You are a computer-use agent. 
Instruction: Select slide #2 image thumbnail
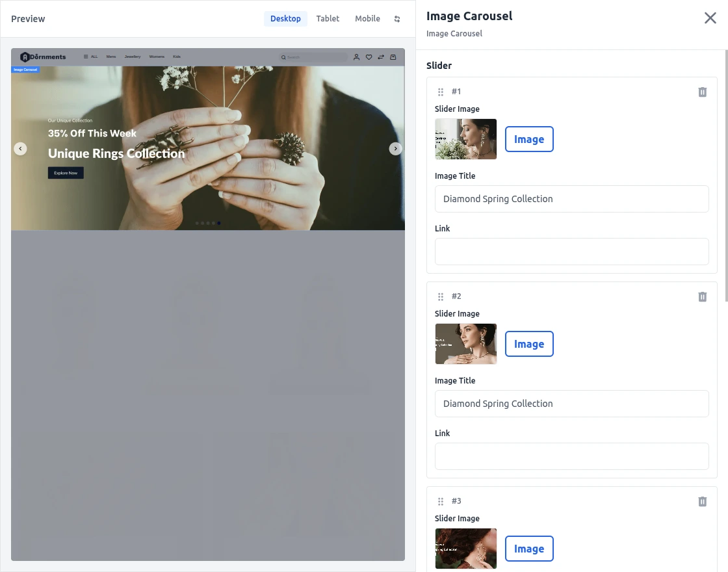pos(465,344)
